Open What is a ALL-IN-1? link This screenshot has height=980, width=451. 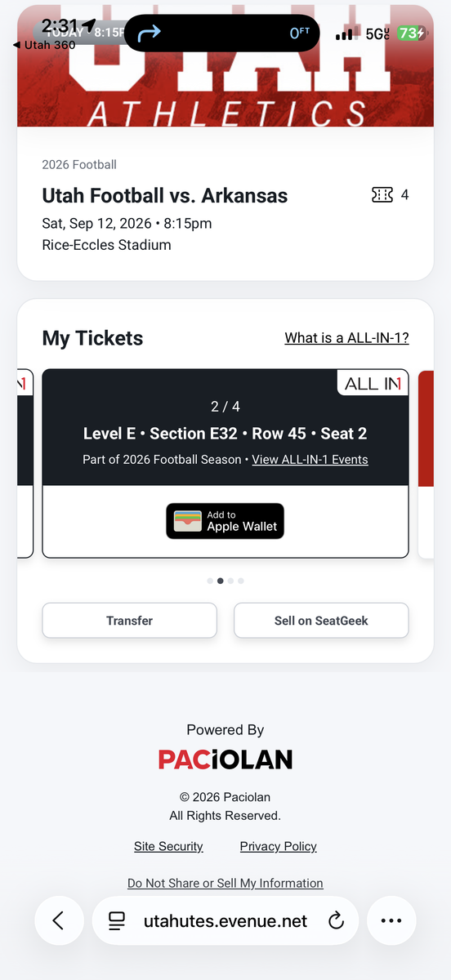tap(346, 338)
